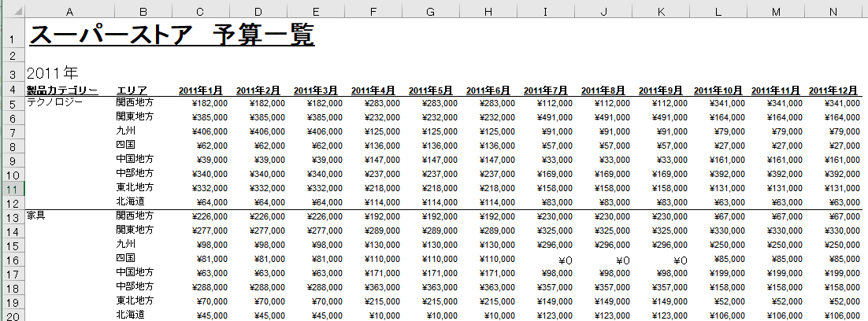The width and height of the screenshot is (868, 321).
Task: Select the エリア header cell
Action: pos(132,90)
